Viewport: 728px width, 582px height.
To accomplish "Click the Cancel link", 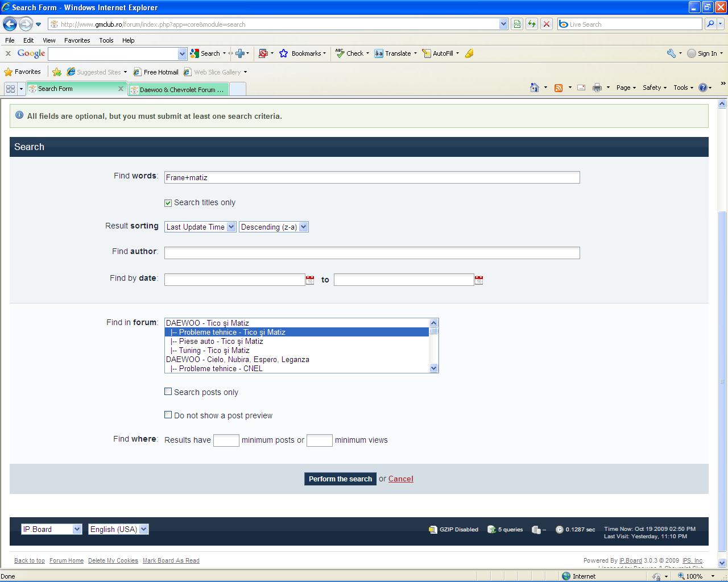I will point(400,479).
